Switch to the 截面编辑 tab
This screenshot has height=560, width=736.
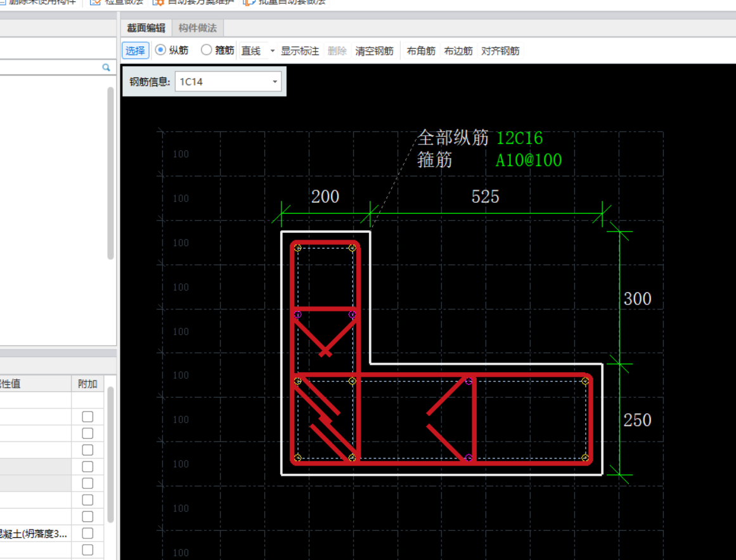click(x=146, y=28)
